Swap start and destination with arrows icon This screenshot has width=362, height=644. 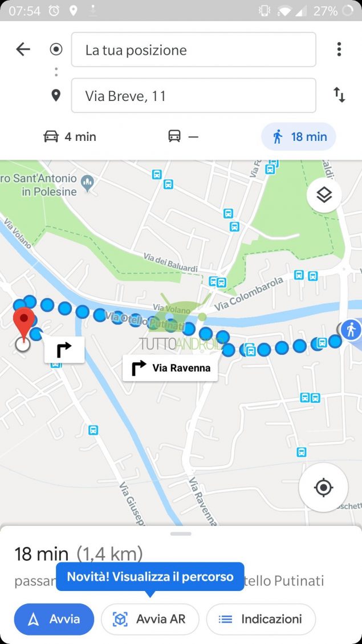[339, 95]
